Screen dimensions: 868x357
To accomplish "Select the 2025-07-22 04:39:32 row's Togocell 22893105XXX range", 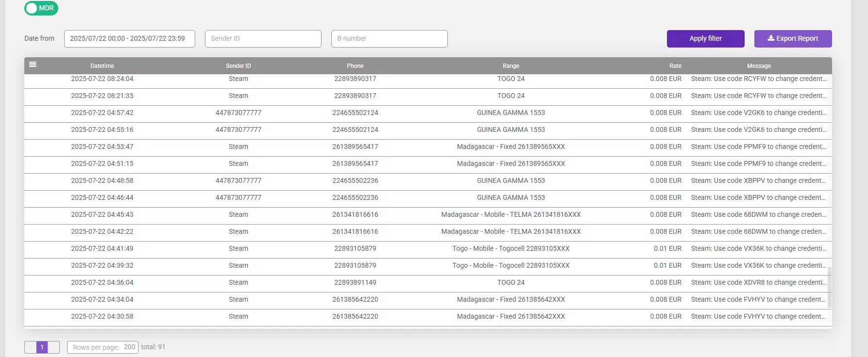I will tap(511, 265).
